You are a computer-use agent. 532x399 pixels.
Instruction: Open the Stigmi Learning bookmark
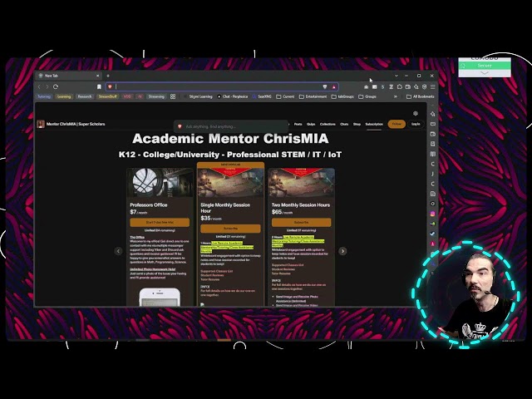pos(198,96)
